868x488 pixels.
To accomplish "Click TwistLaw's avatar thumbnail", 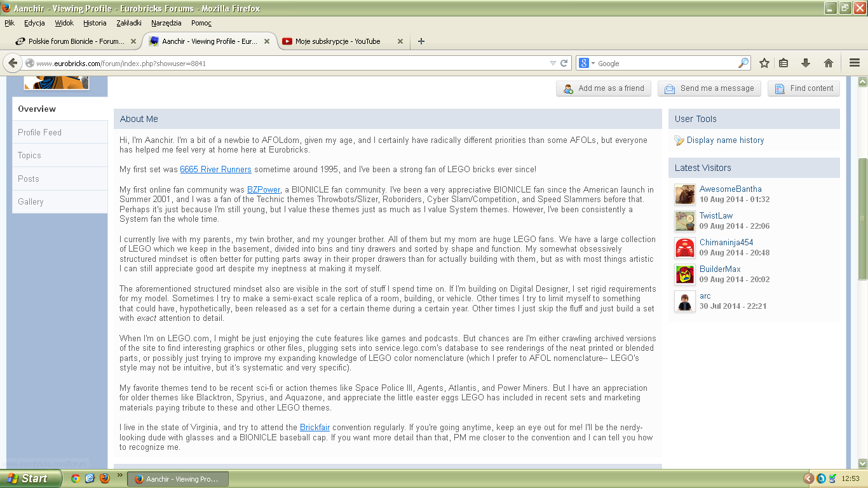I will 685,221.
